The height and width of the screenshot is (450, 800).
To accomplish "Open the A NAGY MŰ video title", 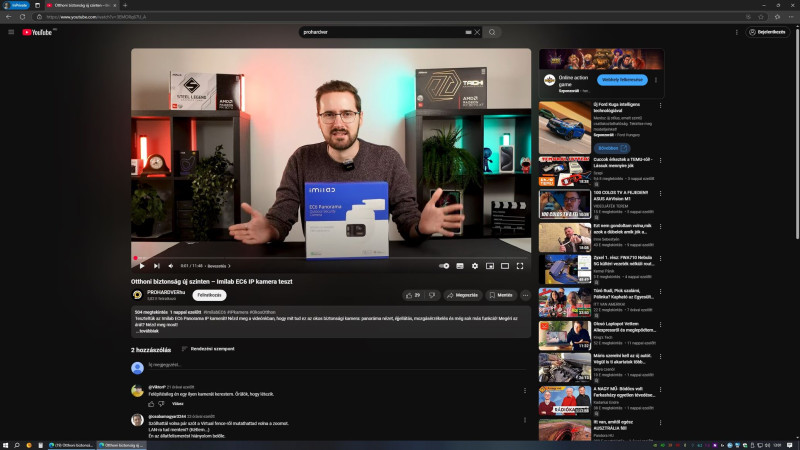I will pos(623,392).
